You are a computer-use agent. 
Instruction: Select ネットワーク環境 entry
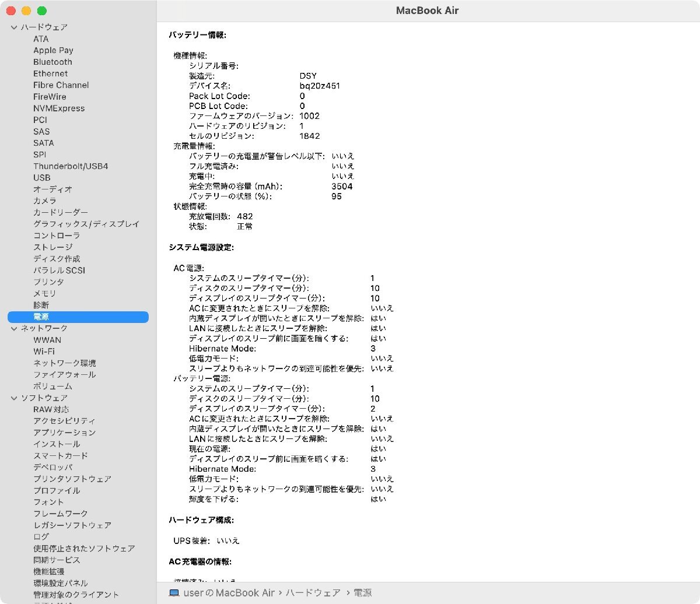[65, 363]
